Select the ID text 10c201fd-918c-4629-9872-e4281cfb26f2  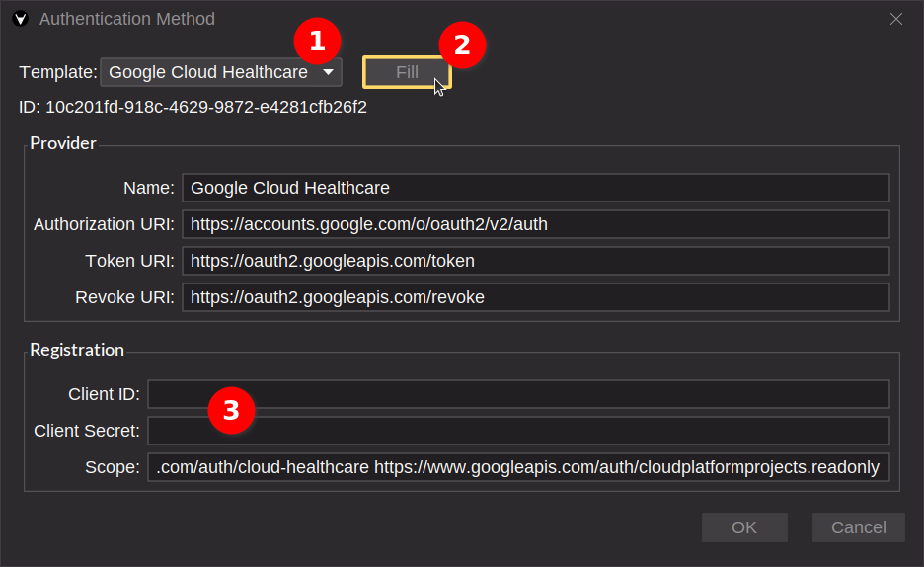pos(206,107)
